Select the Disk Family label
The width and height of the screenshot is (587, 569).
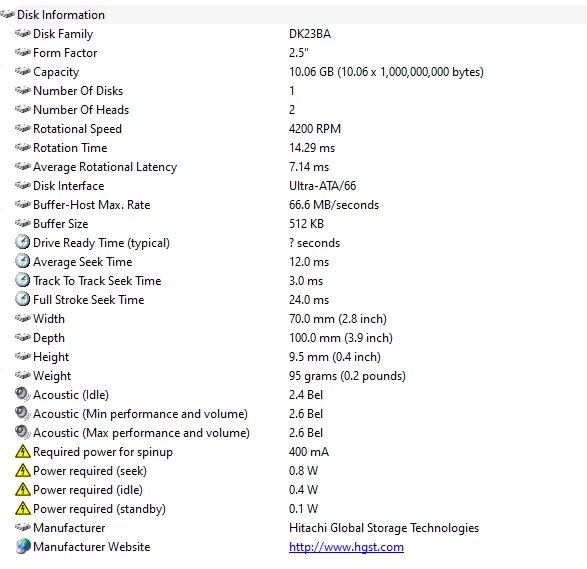[63, 34]
